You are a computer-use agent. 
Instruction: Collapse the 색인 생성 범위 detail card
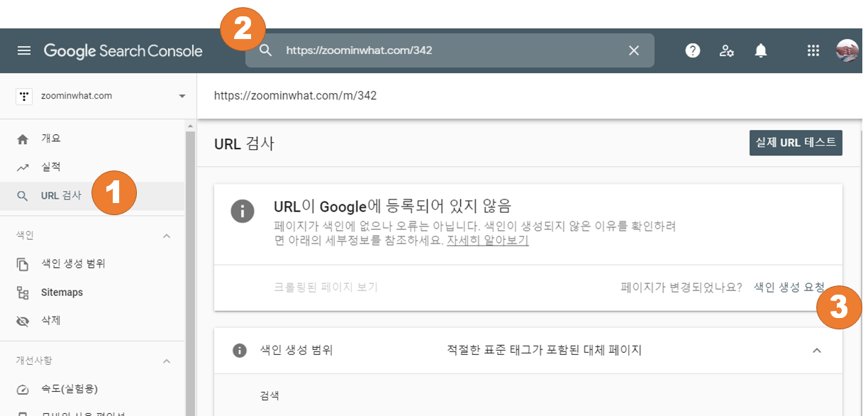(x=817, y=351)
